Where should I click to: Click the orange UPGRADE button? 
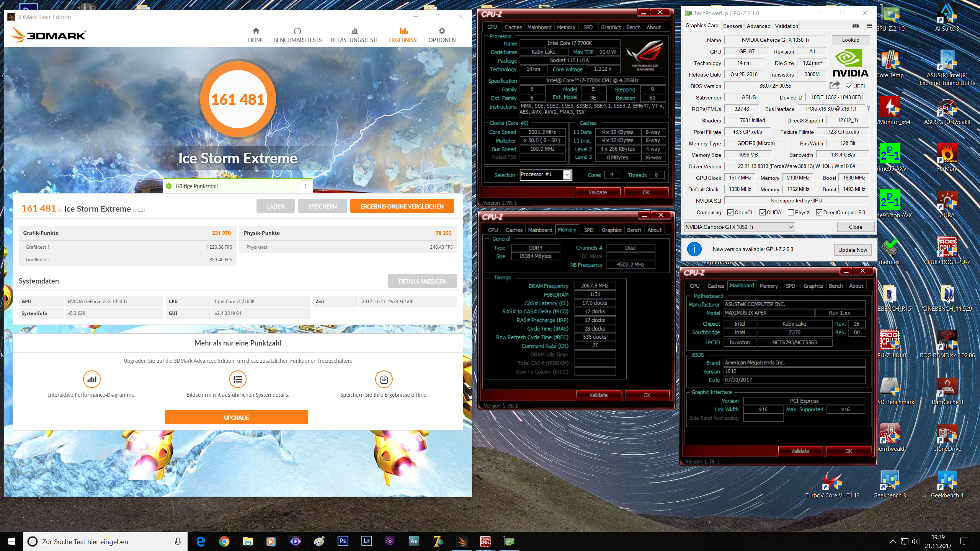[x=237, y=417]
